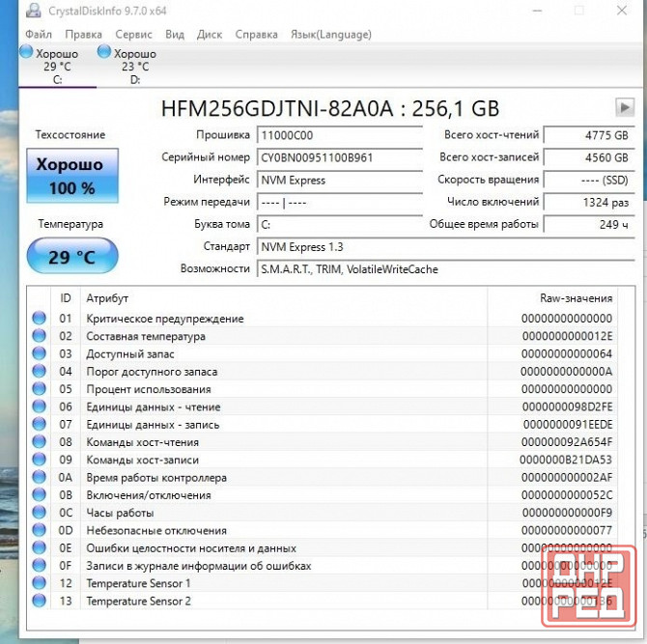Click raw value 000000091EEDE
The image size is (647, 644).
tap(568, 425)
